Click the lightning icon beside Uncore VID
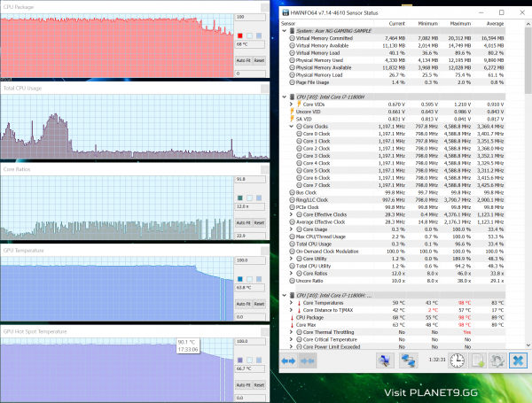 tap(292, 112)
